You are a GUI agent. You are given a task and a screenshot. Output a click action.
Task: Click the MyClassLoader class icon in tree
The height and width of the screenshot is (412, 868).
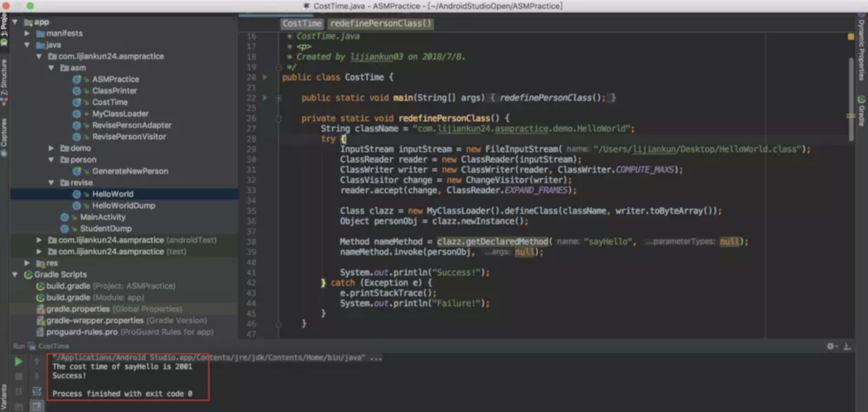[x=77, y=114]
